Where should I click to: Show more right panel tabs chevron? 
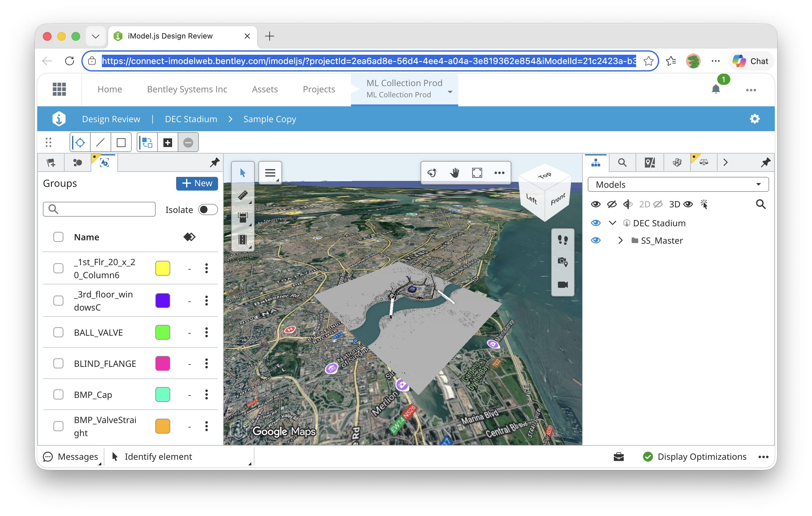(726, 163)
